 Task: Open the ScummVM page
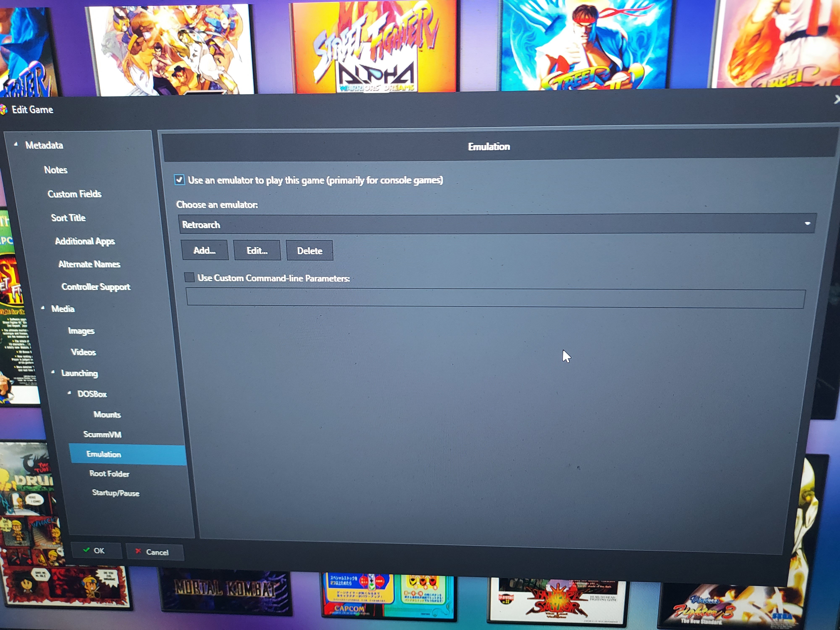[x=102, y=434]
